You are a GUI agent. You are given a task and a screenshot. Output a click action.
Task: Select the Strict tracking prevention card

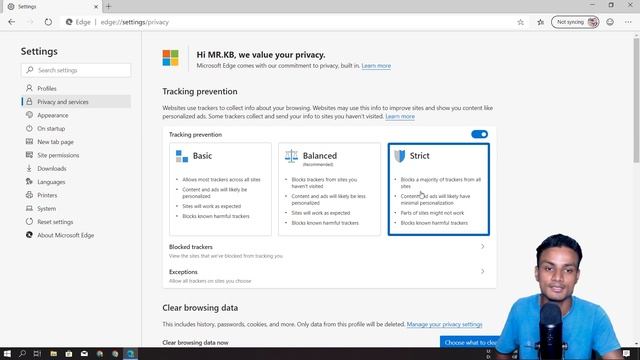click(x=439, y=189)
